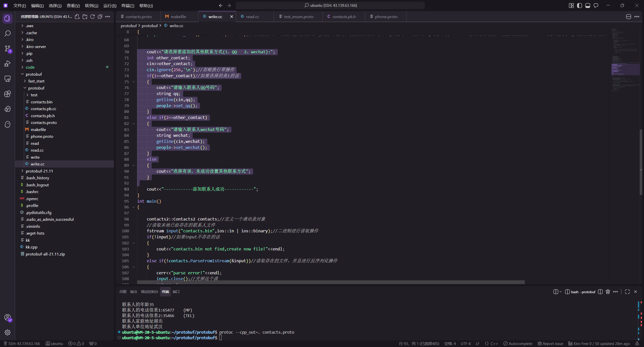Open Source Control view with badge

8,49
